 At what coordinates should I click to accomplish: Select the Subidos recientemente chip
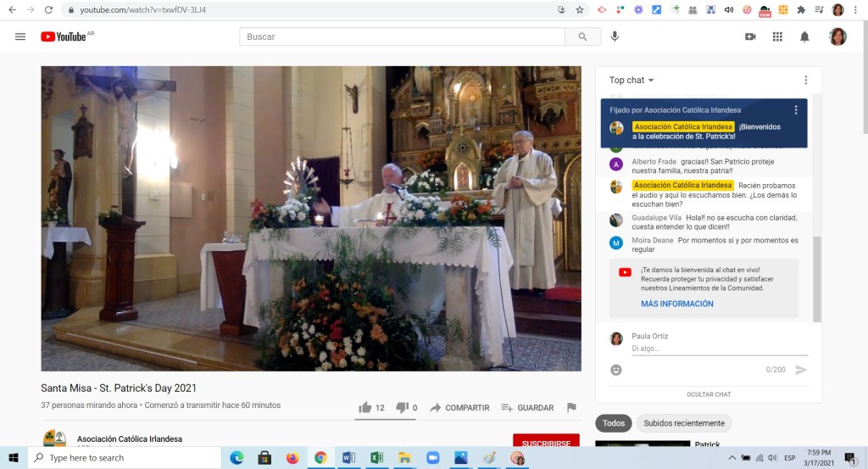683,423
